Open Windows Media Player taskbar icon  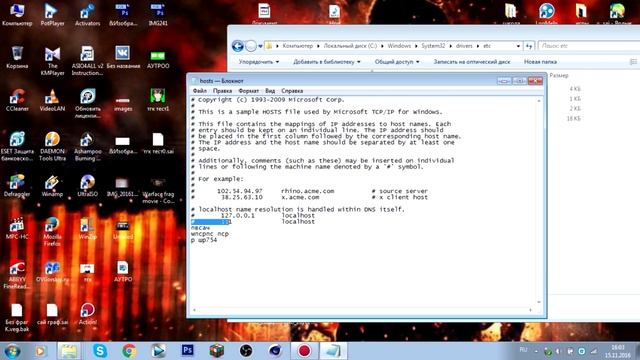pos(40,351)
